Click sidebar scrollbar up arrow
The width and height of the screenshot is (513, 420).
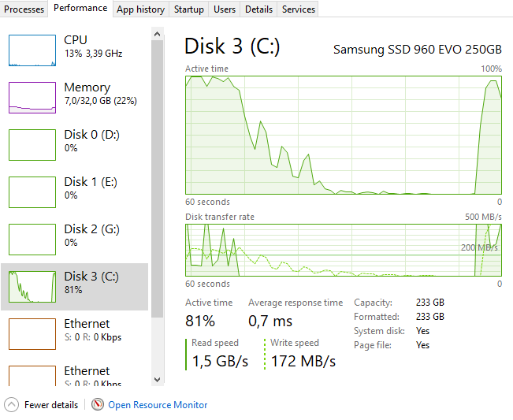click(158, 34)
